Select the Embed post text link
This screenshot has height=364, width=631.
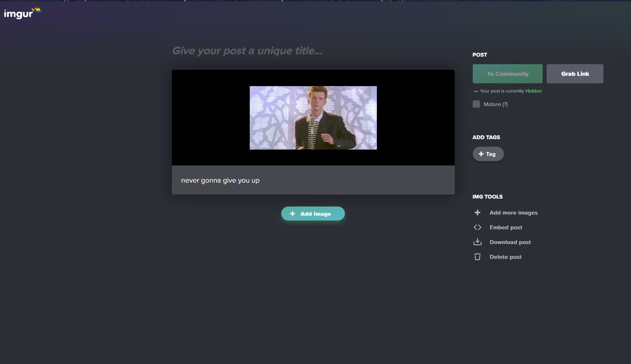click(x=506, y=228)
